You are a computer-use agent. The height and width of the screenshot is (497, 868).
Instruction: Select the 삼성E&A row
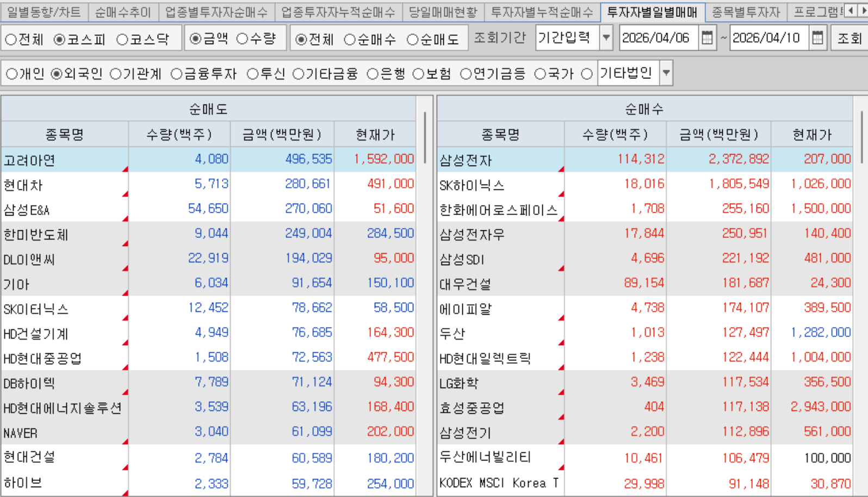coord(208,210)
